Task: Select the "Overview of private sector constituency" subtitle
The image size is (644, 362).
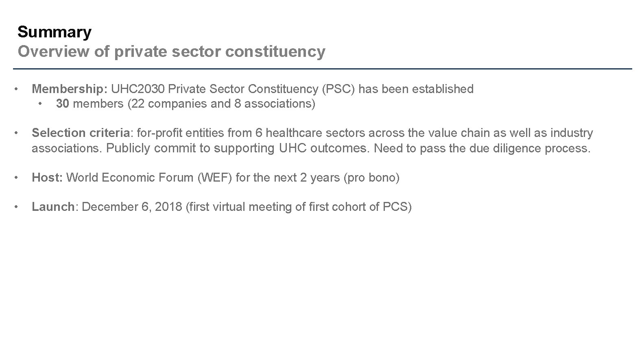Action: pos(171,52)
